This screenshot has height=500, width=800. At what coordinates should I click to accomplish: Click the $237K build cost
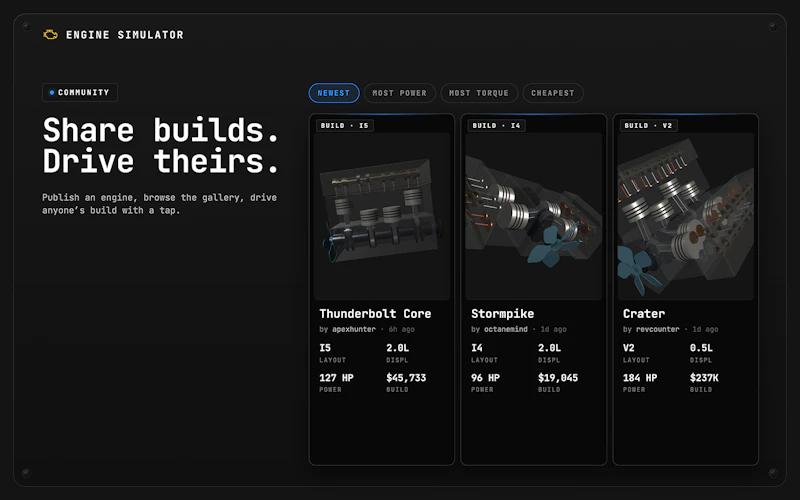click(x=704, y=378)
